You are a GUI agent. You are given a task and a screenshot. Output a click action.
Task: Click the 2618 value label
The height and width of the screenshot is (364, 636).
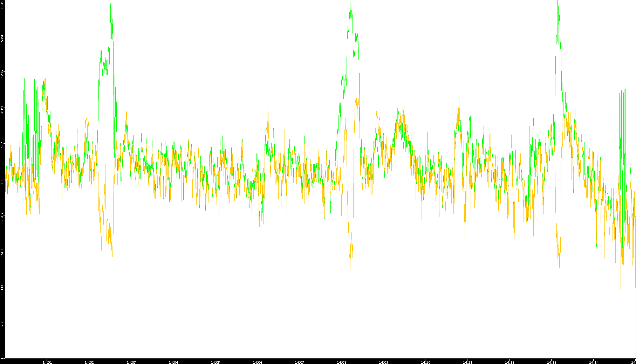pyautogui.click(x=2, y=217)
